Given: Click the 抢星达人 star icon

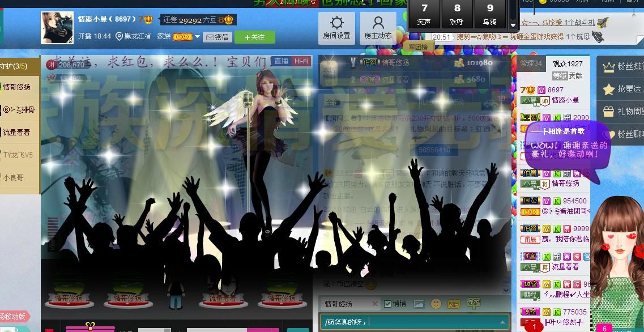Looking at the screenshot, I should pyautogui.click(x=609, y=90).
